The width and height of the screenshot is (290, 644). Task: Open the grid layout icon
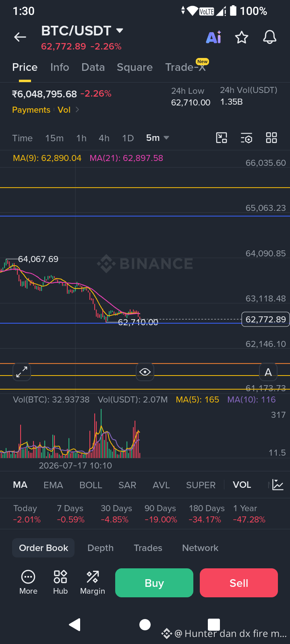pos(271,138)
